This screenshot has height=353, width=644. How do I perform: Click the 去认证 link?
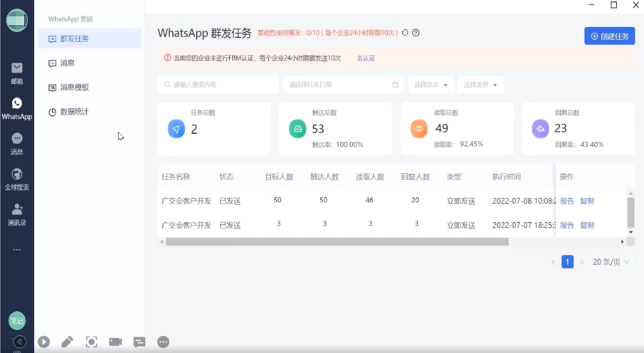point(366,58)
